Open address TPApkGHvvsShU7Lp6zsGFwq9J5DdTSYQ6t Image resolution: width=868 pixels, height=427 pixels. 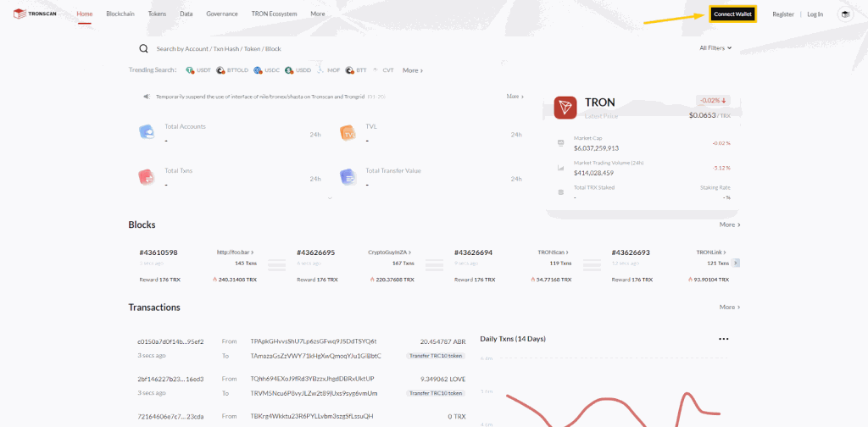(314, 341)
